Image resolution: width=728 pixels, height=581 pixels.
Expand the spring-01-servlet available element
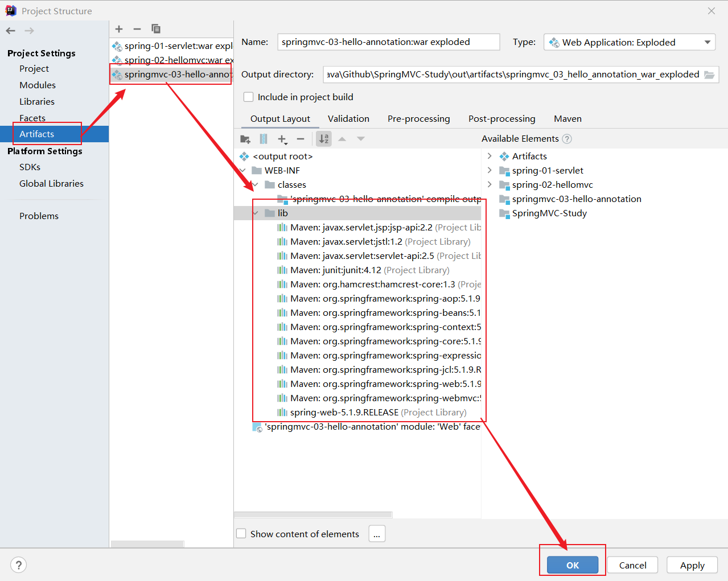[x=490, y=170]
